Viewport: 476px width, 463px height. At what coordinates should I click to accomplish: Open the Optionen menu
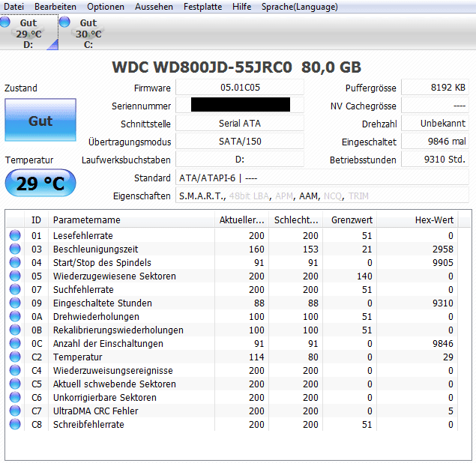(106, 7)
